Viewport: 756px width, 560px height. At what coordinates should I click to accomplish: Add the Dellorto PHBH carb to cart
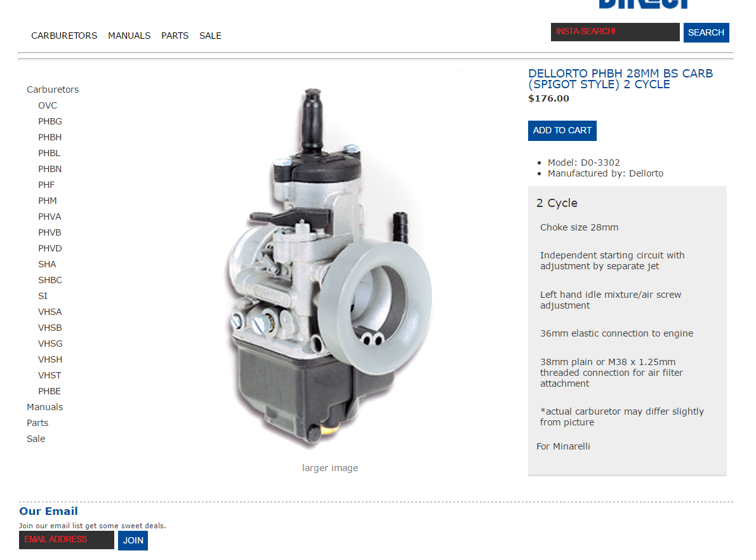[562, 131]
